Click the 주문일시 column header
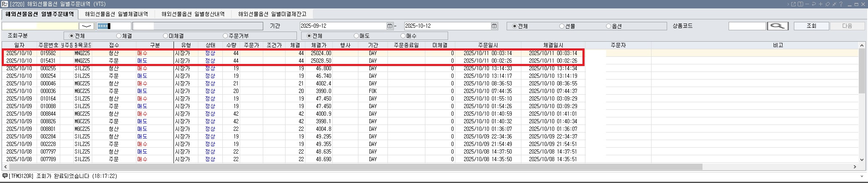The width and height of the screenshot is (868, 183). pyautogui.click(x=488, y=45)
